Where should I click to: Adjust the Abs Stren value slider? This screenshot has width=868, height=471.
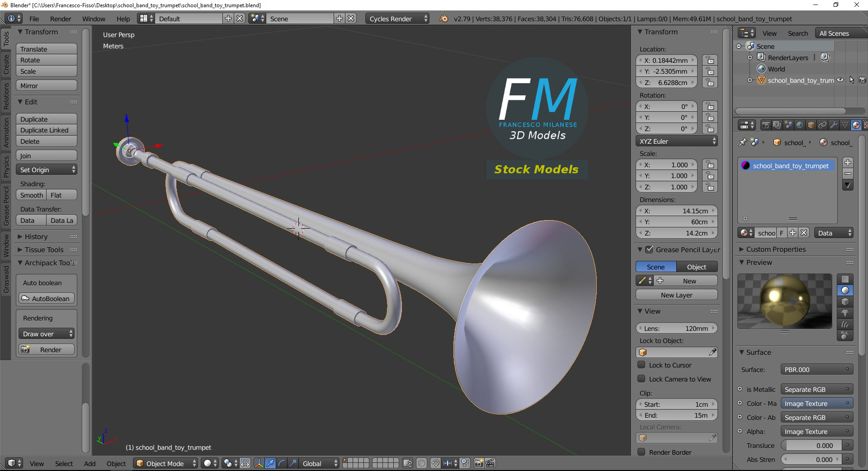click(x=812, y=459)
